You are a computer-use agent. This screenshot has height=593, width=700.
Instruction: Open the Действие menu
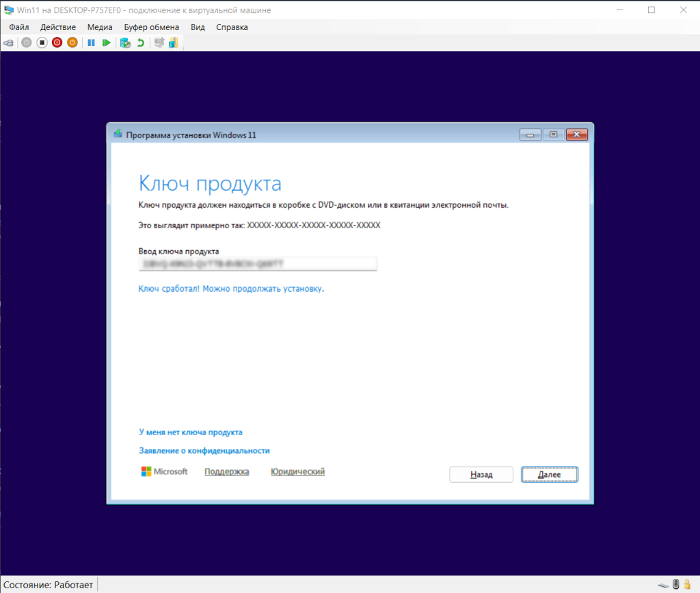point(58,27)
